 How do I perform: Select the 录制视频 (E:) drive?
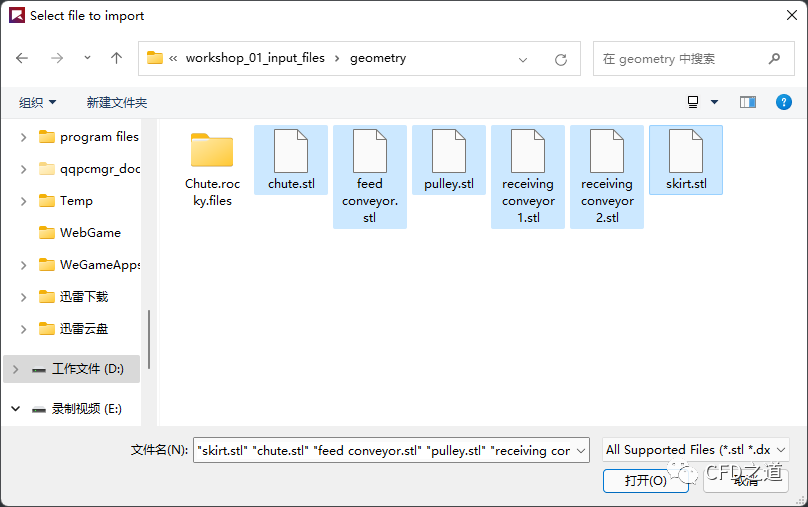76,409
